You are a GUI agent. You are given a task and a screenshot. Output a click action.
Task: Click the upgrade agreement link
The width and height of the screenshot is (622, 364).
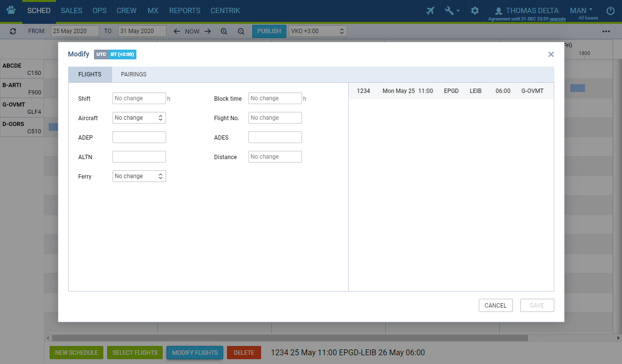[558, 19]
